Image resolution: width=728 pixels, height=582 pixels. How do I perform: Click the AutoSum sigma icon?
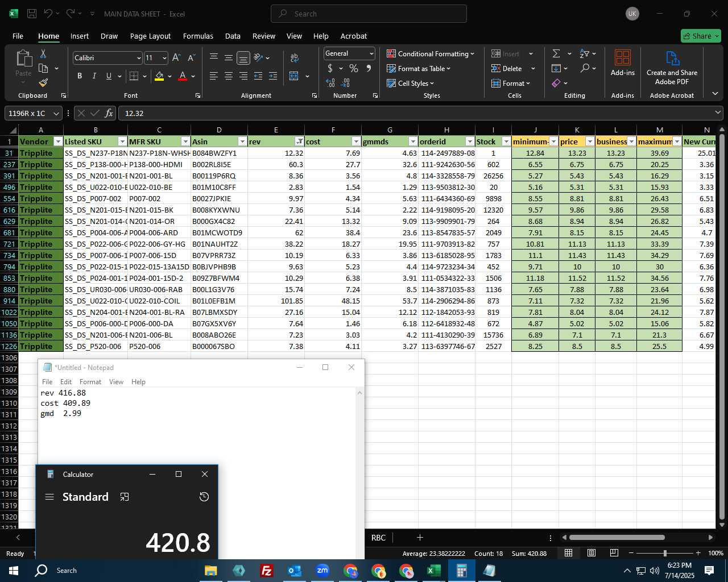pyautogui.click(x=556, y=53)
